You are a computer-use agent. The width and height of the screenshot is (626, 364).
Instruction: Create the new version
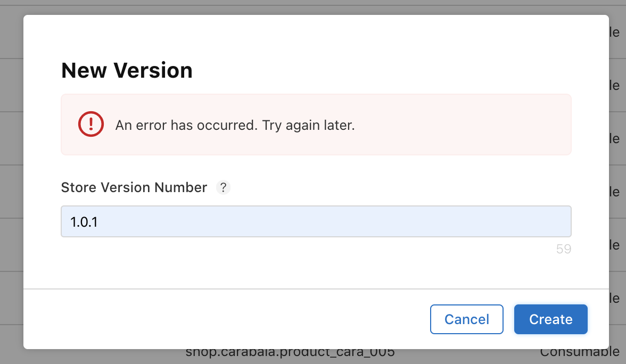point(550,319)
